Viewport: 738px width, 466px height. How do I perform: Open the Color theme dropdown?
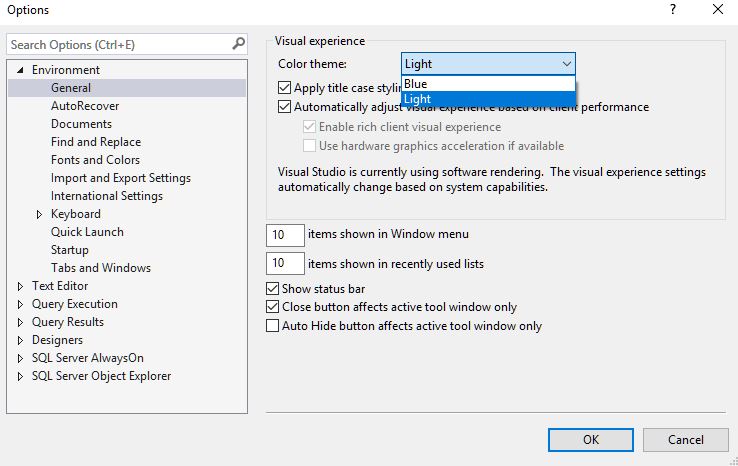488,64
